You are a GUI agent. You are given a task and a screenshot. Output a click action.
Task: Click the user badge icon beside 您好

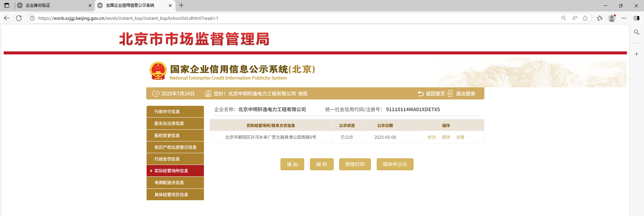[208, 94]
